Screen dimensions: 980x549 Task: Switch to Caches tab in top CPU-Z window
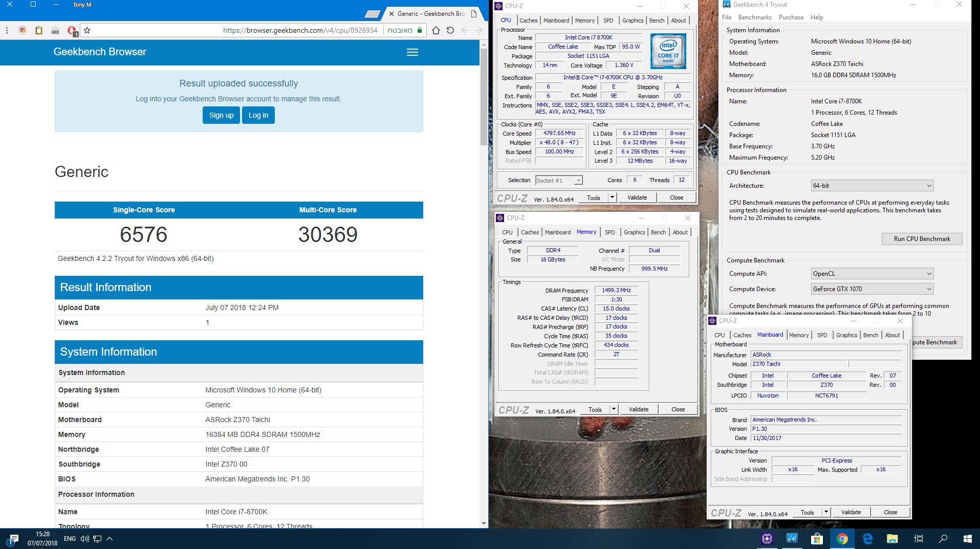[x=528, y=20]
